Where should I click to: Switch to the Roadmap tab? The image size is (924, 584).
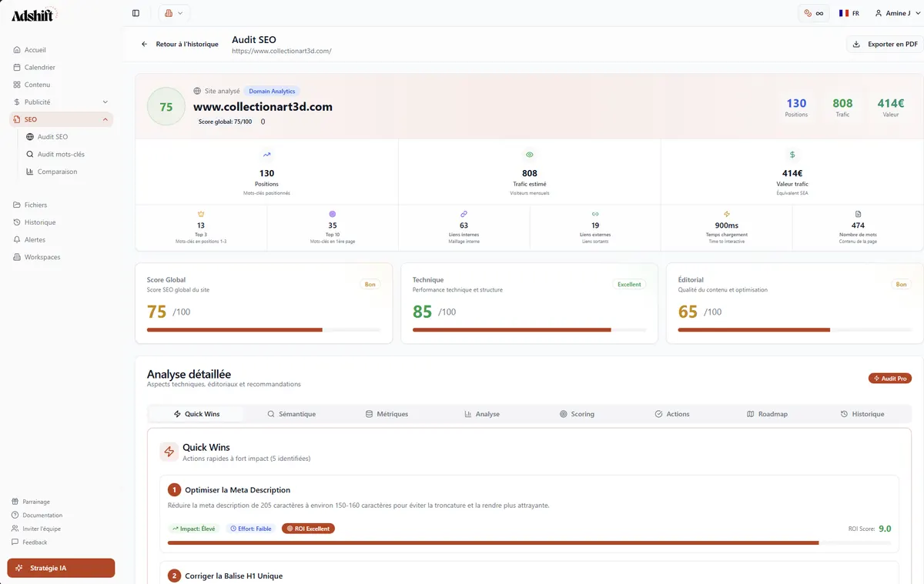click(x=768, y=414)
